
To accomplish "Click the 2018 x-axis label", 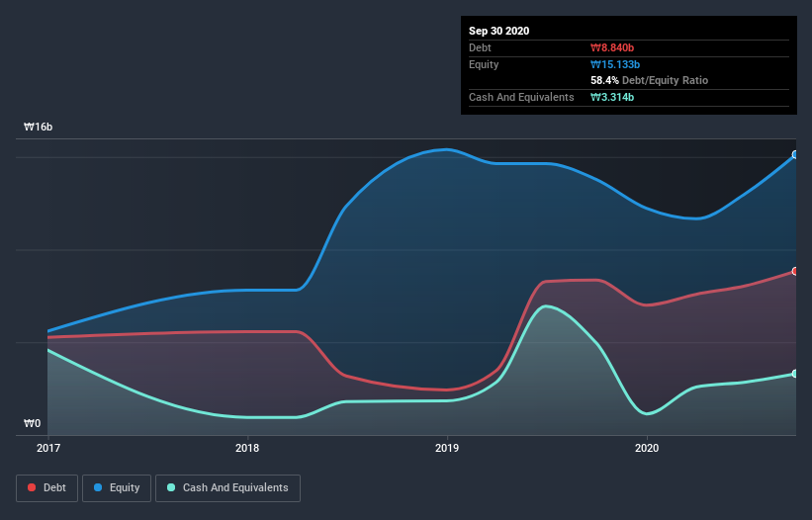I will pyautogui.click(x=247, y=448).
